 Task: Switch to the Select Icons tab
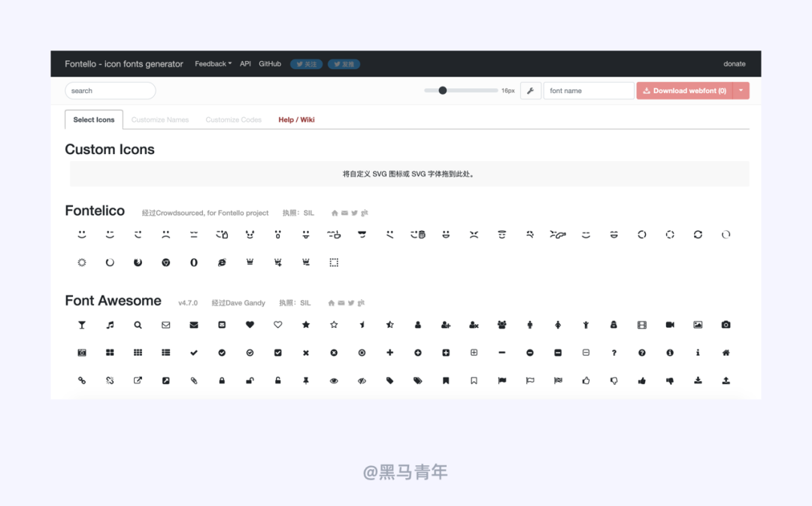[94, 120]
